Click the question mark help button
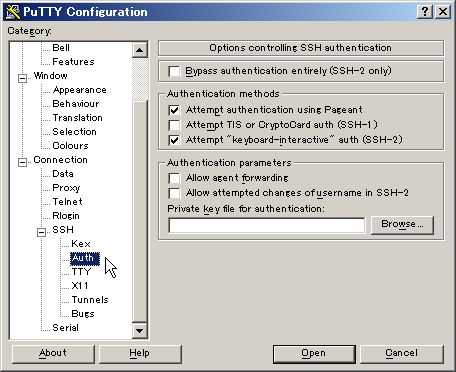 tap(425, 12)
